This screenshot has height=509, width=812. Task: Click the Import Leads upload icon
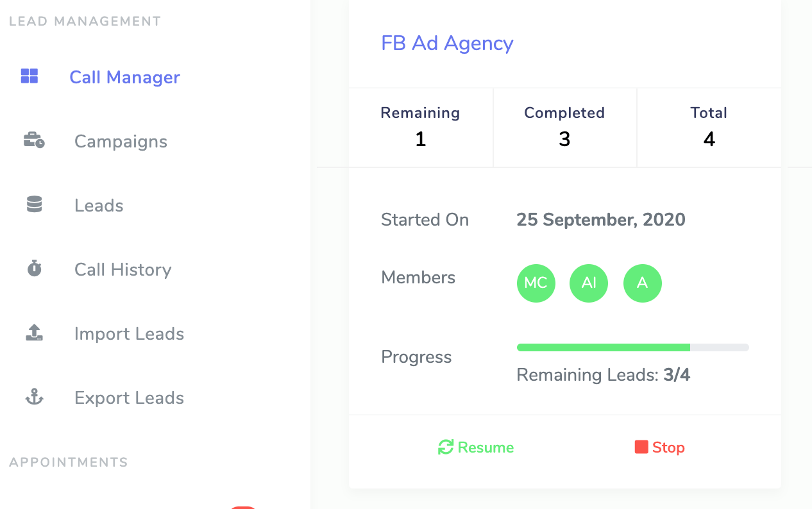(x=34, y=333)
